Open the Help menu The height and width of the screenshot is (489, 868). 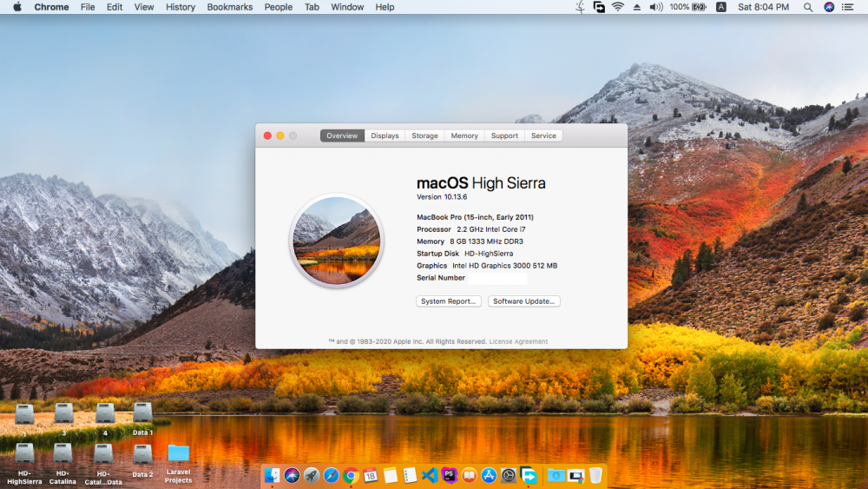click(x=385, y=7)
